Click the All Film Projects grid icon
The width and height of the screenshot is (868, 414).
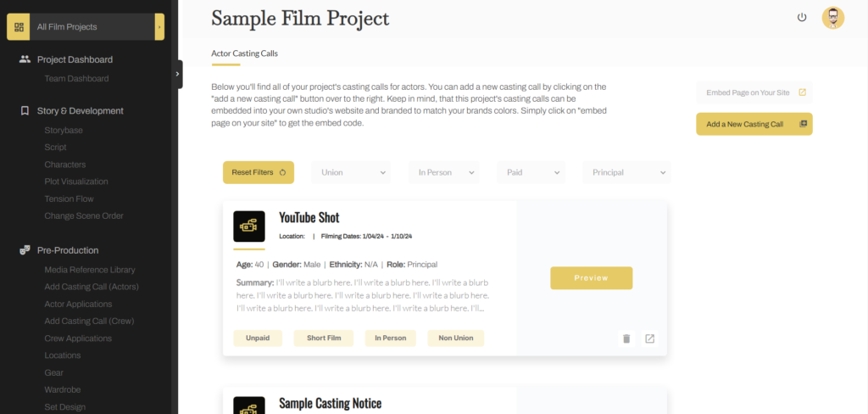(x=19, y=27)
